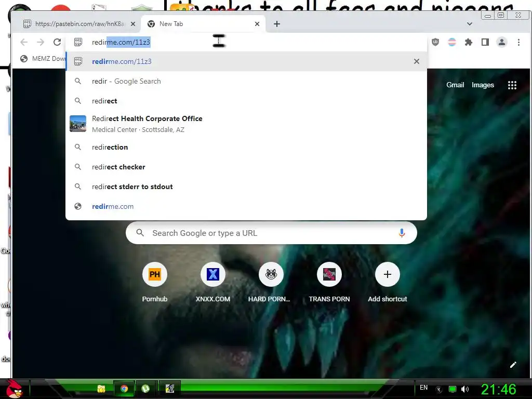Open the uBlock shield extension icon
The width and height of the screenshot is (532, 399).
tap(435, 42)
